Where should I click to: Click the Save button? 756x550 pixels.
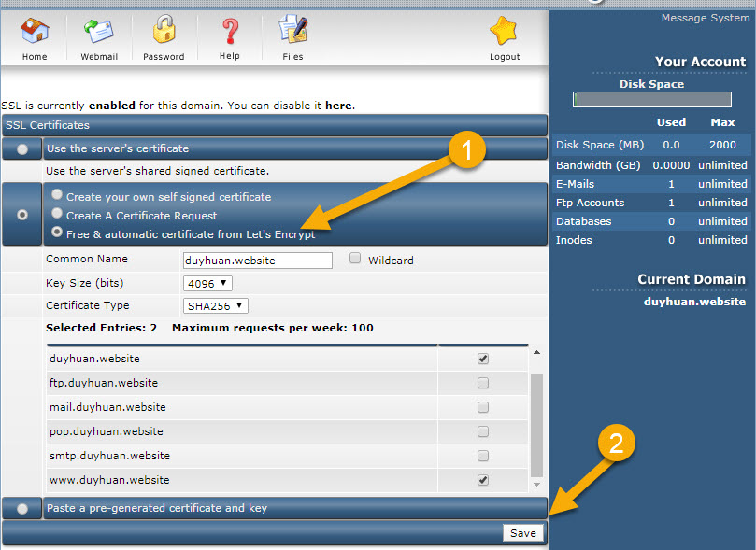(522, 532)
